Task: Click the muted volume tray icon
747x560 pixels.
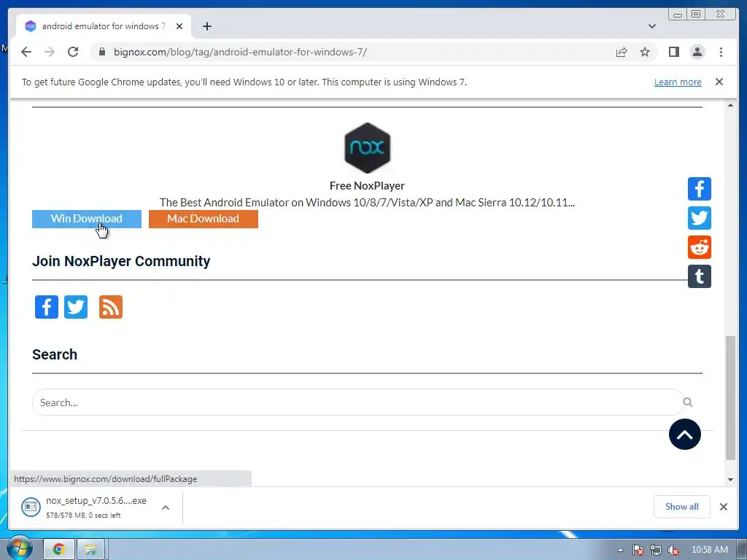Action: coord(673,550)
